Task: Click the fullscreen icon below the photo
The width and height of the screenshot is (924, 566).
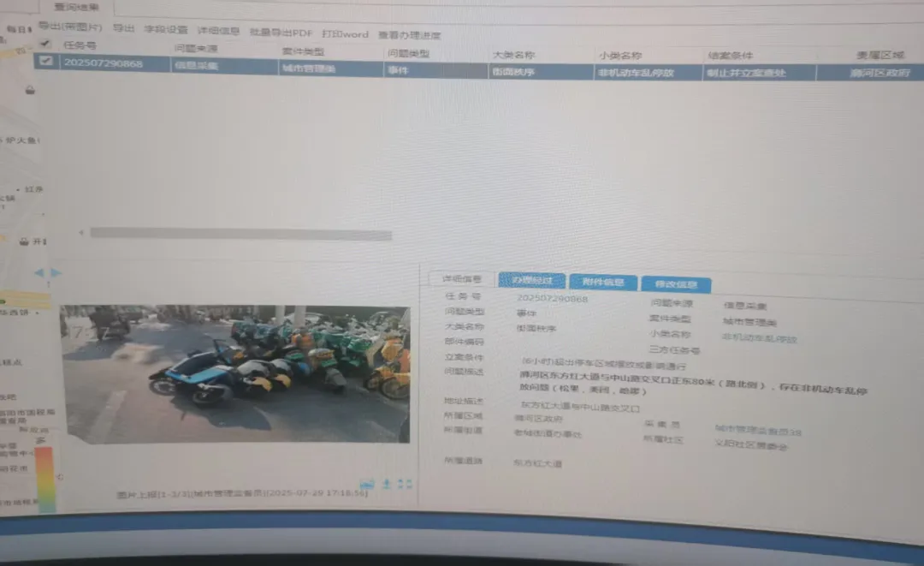Action: 404,484
